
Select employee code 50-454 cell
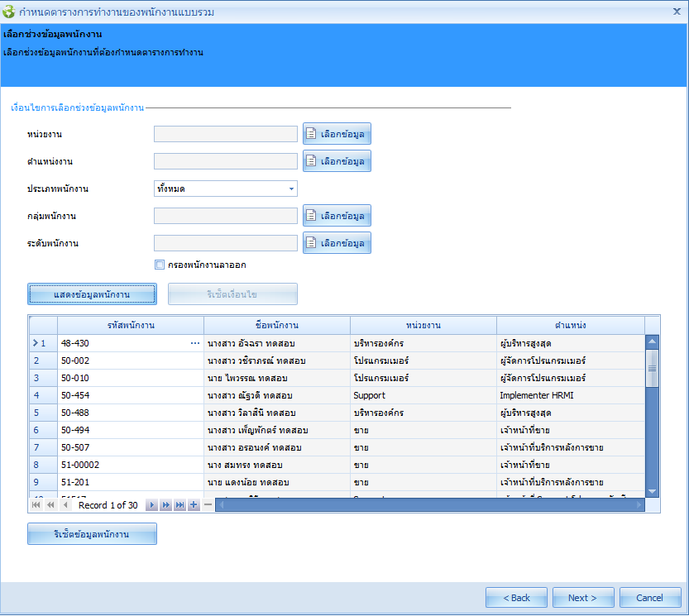pos(131,395)
